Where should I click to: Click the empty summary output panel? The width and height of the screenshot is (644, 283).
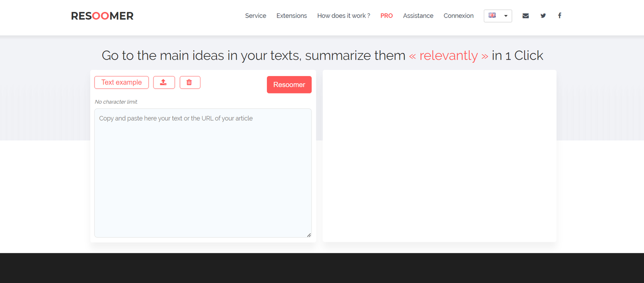tap(439, 156)
